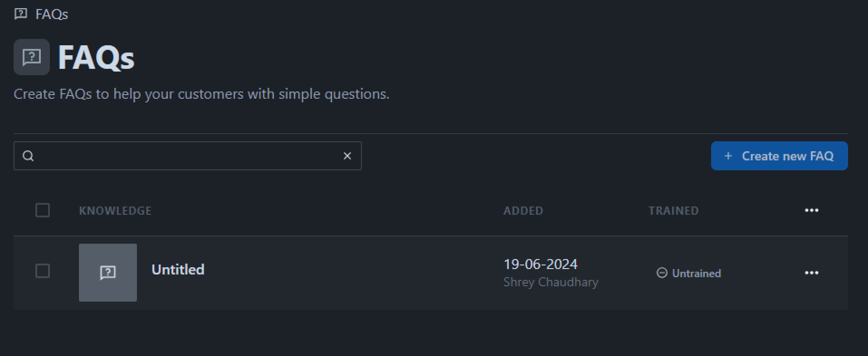Click the Untrained status icon
This screenshot has width=868, height=356.
pyautogui.click(x=662, y=273)
